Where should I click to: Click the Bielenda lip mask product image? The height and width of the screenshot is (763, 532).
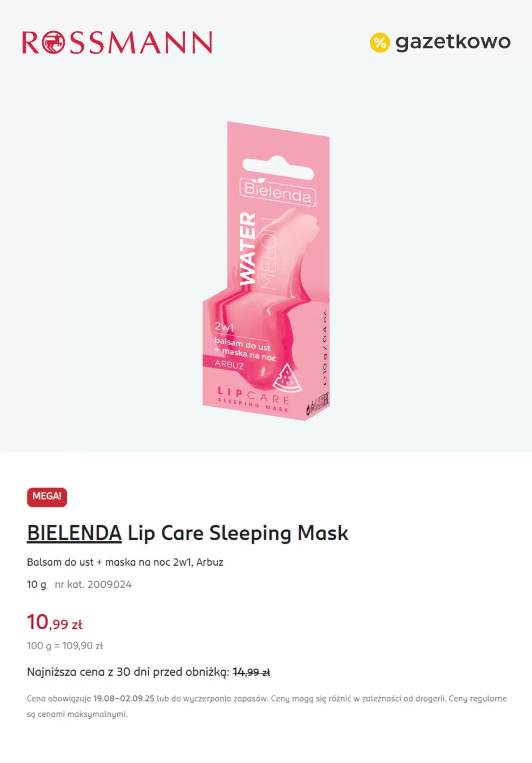click(266, 271)
